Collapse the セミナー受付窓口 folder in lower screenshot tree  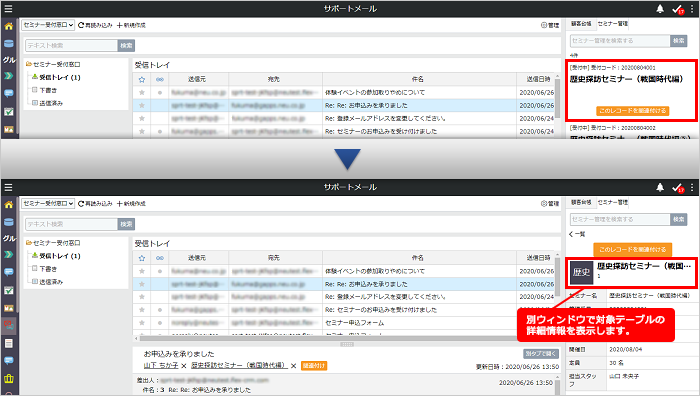click(53, 243)
